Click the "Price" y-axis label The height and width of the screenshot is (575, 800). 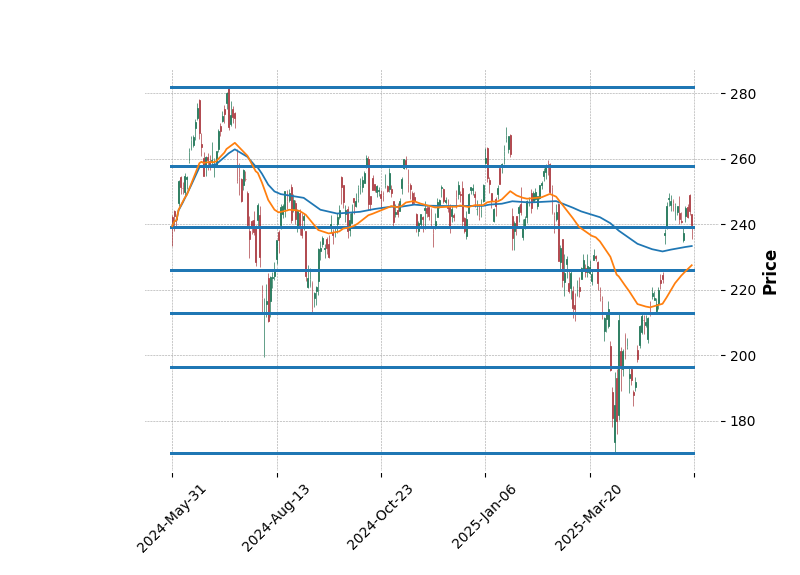769,272
